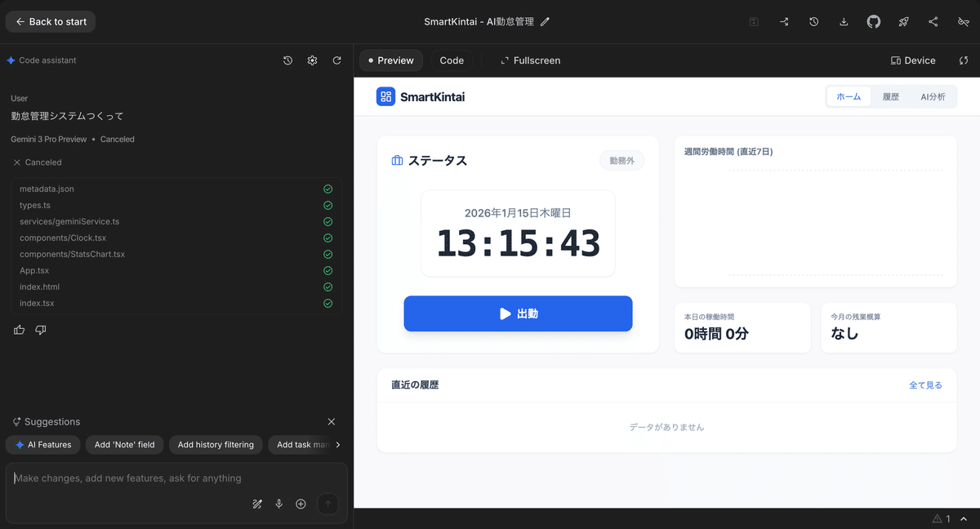This screenshot has height=529, width=980.
Task: Open the API key icon
Action: 964,21
